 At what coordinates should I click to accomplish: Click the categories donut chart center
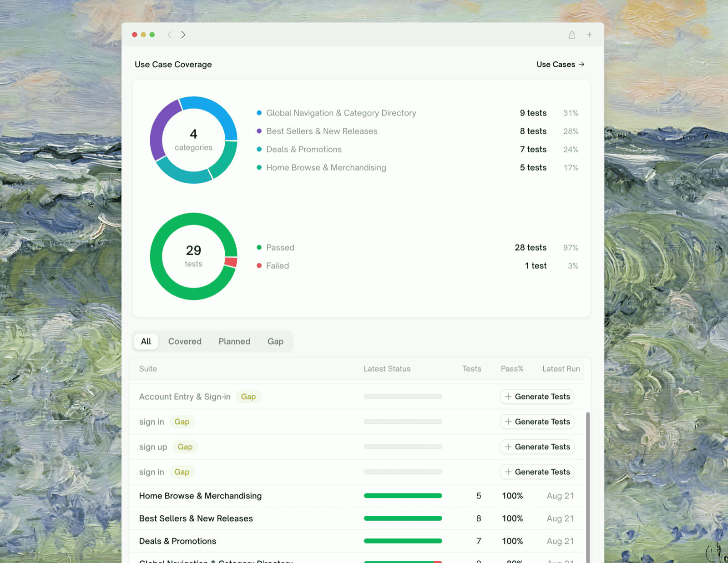click(193, 140)
